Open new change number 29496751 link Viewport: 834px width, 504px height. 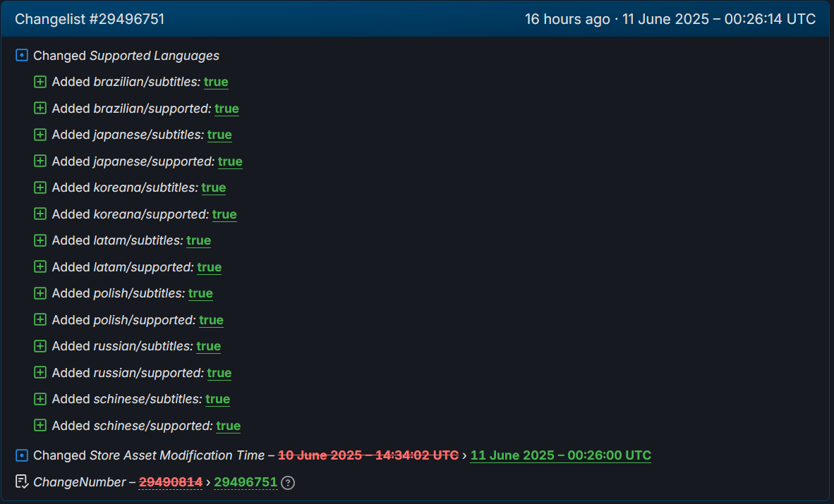[x=246, y=482]
